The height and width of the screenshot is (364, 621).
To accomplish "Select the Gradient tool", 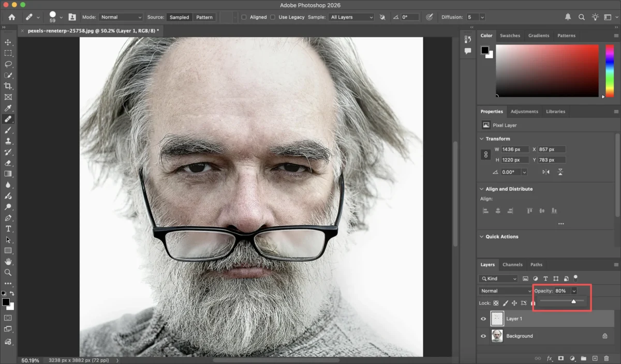I will tap(8, 174).
